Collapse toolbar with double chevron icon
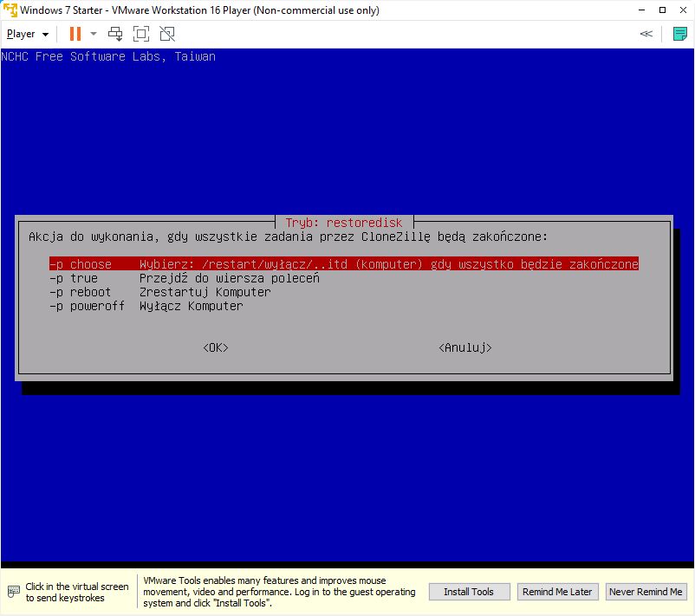Screen dimensions: 695x616 point(646,34)
